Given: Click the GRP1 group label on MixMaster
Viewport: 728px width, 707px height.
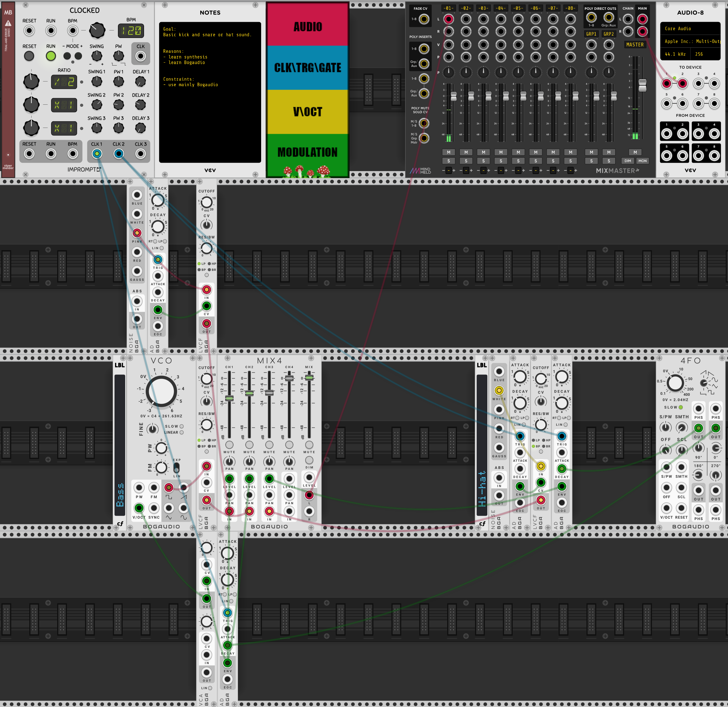Looking at the screenshot, I should [591, 34].
